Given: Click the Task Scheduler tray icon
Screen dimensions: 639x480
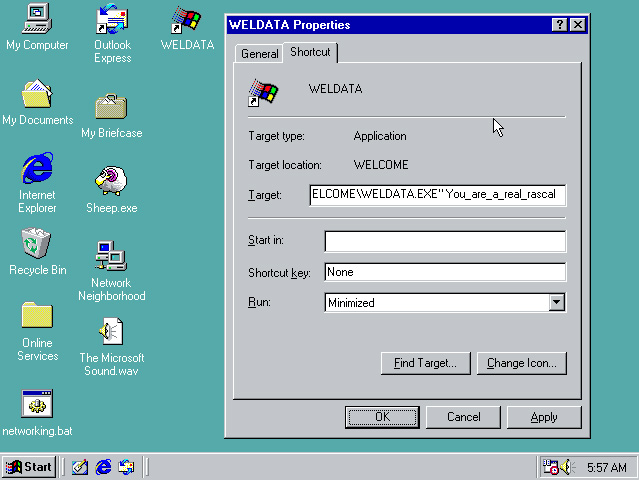Looking at the screenshot, I should [x=550, y=467].
